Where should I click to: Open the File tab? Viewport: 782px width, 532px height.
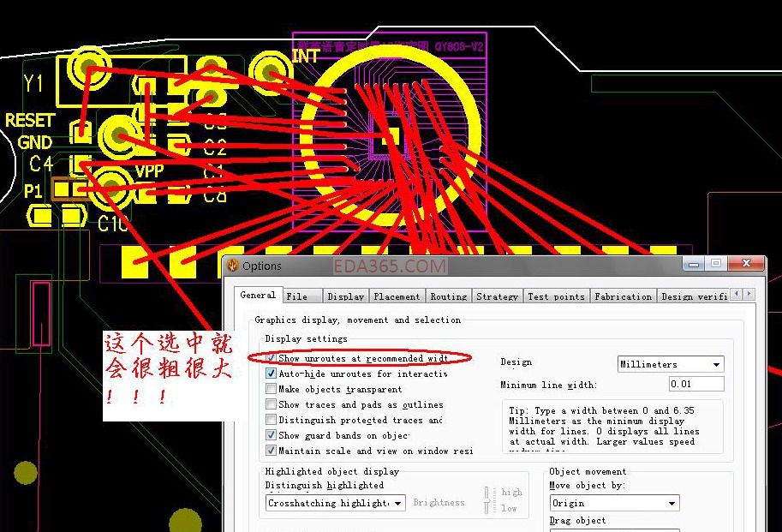[301, 296]
